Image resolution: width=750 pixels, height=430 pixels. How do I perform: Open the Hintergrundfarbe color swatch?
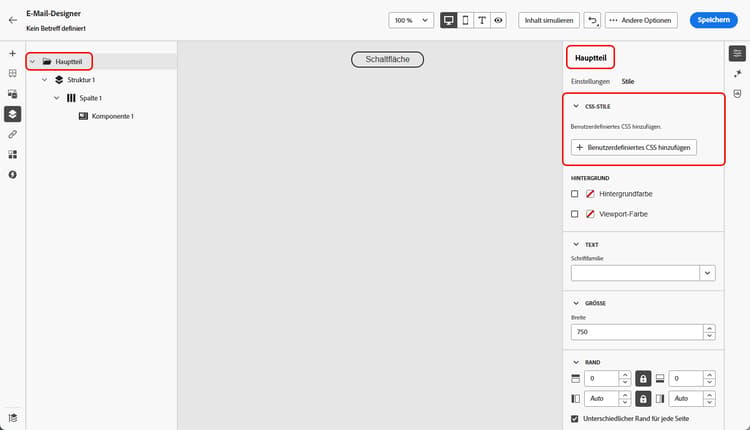click(590, 194)
